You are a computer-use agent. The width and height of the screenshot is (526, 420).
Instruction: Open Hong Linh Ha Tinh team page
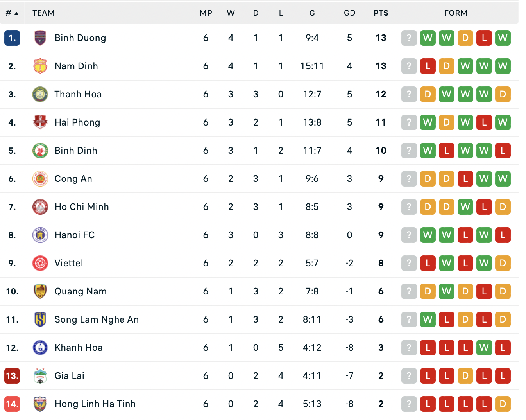[95, 404]
